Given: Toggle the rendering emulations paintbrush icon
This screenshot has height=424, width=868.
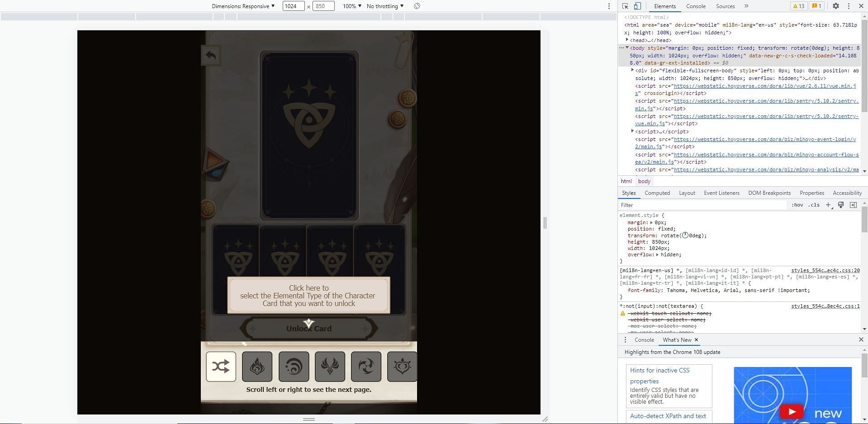Looking at the screenshot, I should [841, 205].
